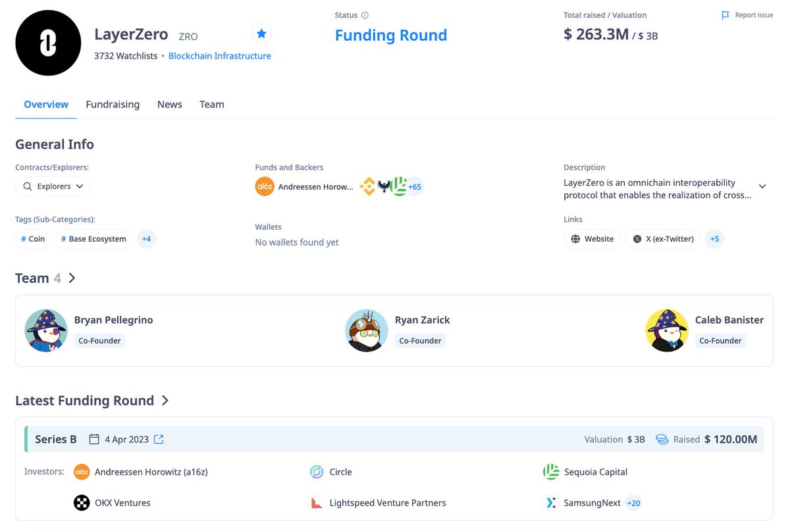Viewport: 790px width, 532px height.
Task: Open the Lightspeed Venture Partners link
Action: tap(388, 503)
